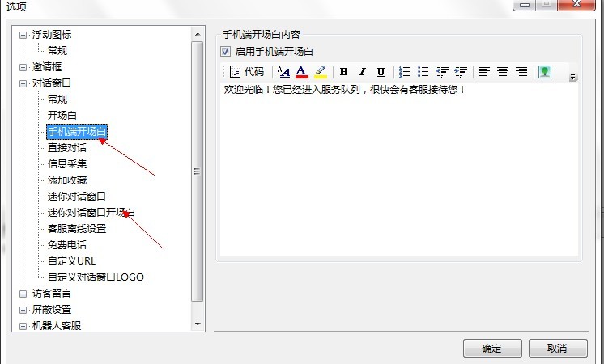The image size is (604, 364).
Task: Collapse the 对话窗口 tree node
Action: coord(23,83)
